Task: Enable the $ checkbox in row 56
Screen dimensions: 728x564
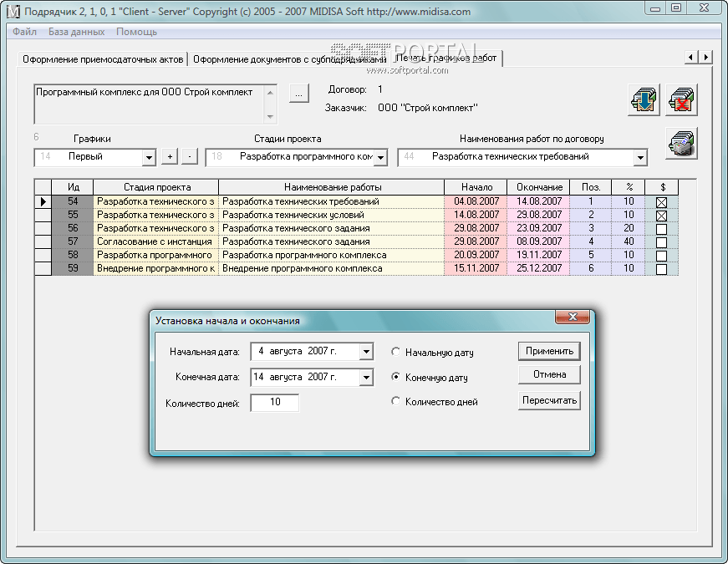Action: [x=662, y=229]
